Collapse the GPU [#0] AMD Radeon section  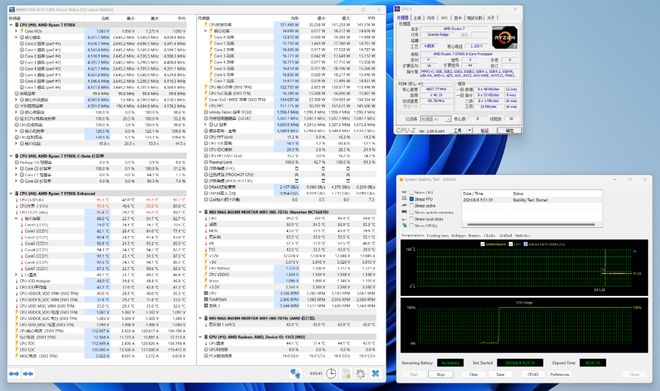point(201,337)
